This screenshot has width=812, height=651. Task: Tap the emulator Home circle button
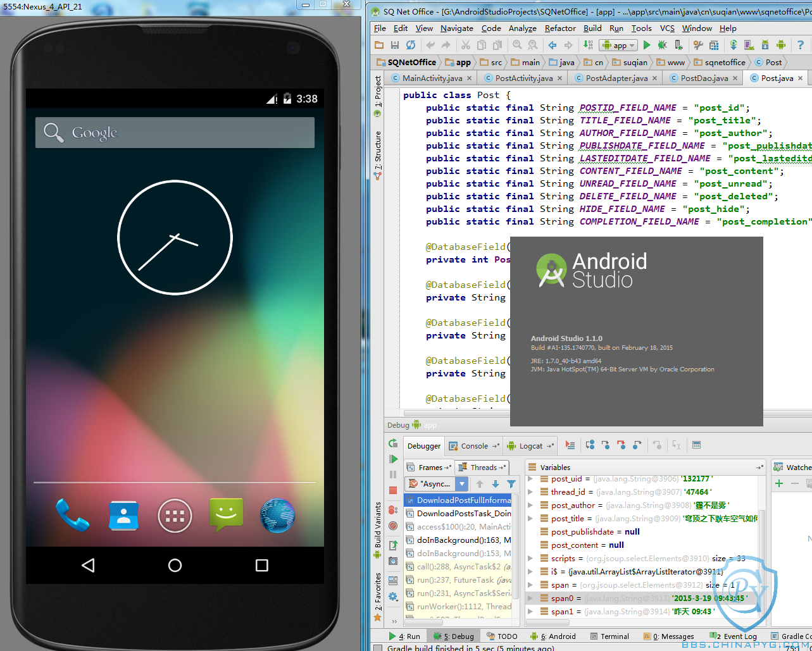(175, 566)
